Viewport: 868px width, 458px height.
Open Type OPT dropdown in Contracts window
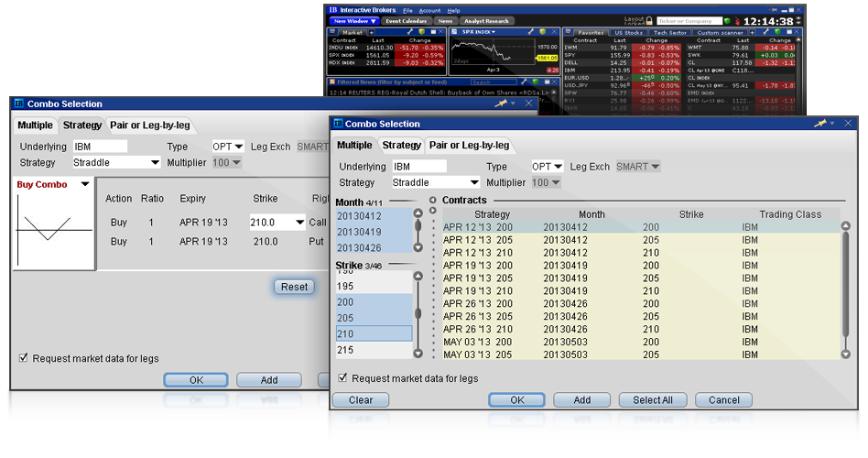click(558, 166)
